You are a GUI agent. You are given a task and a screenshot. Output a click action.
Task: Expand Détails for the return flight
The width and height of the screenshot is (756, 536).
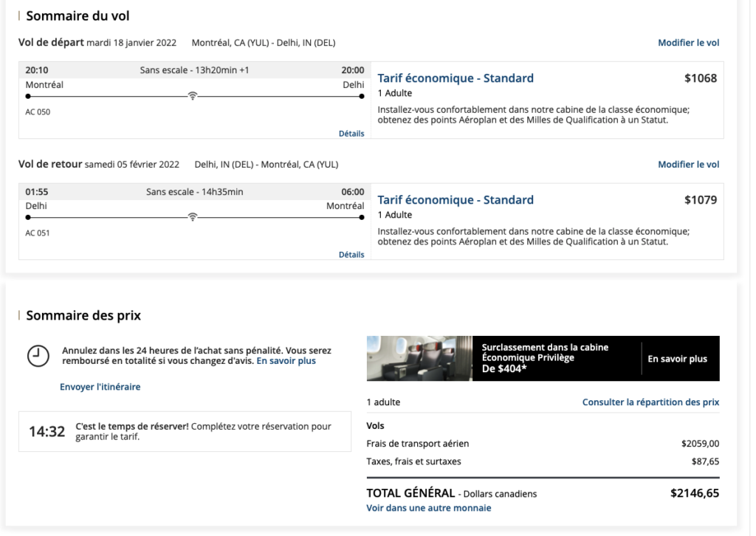(351, 255)
